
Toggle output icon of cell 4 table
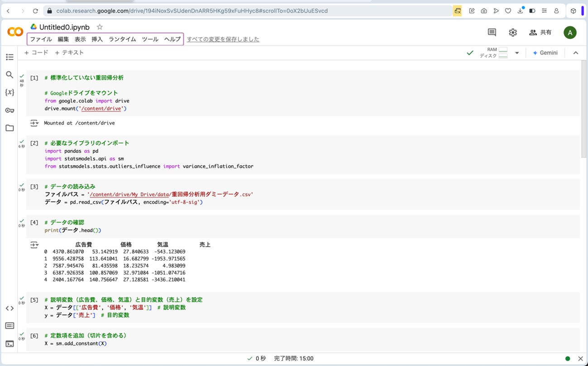coord(34,245)
